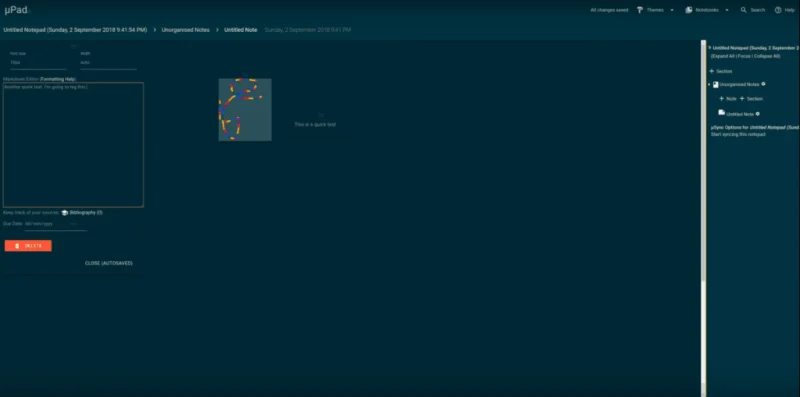This screenshot has height=397, width=800.
Task: Click 'Start syncing this notepad' link
Action: (738, 134)
